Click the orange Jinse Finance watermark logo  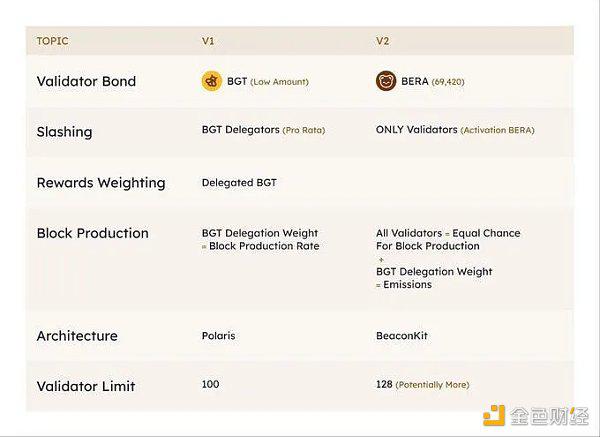coord(494,415)
